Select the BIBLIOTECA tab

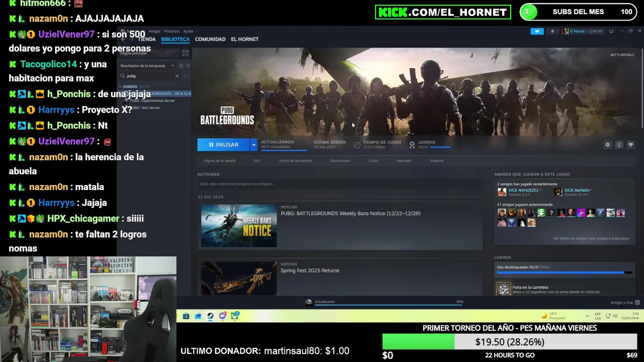pyautogui.click(x=175, y=39)
